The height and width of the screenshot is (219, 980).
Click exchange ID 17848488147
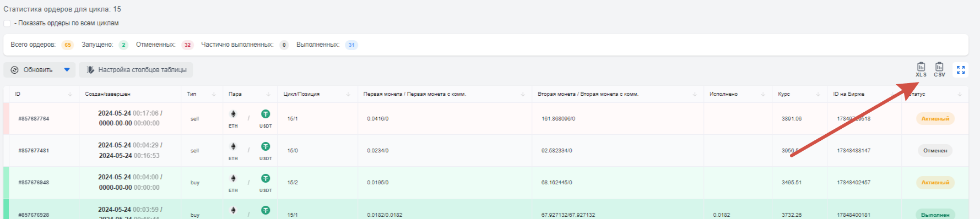click(x=853, y=151)
